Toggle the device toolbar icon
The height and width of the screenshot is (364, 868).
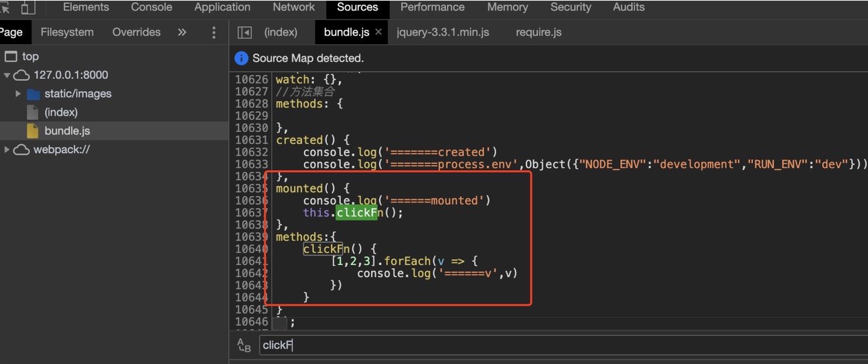click(28, 8)
